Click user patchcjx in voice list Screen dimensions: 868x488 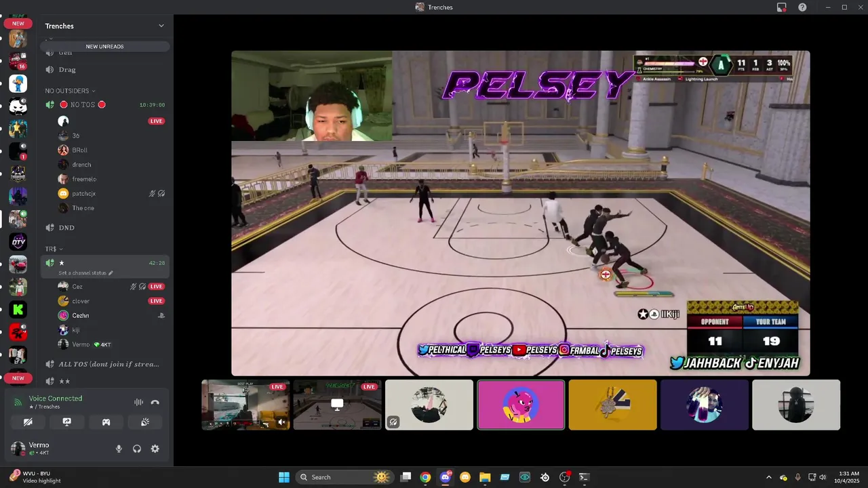tap(83, 194)
